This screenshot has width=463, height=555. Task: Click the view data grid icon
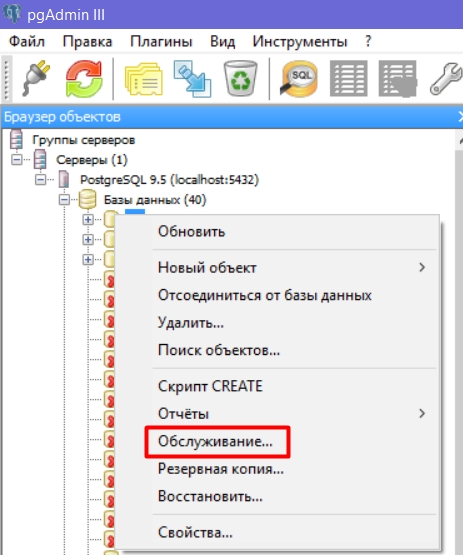348,78
